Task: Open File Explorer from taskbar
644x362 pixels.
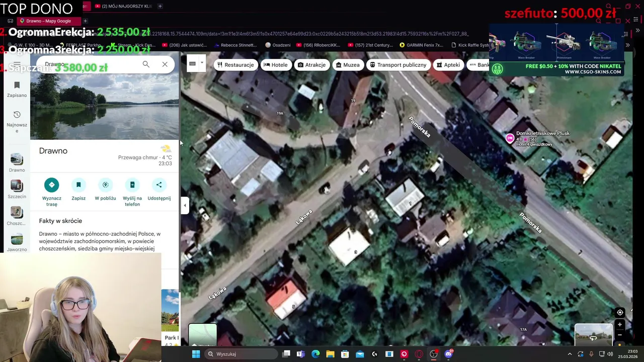Action: point(330,354)
